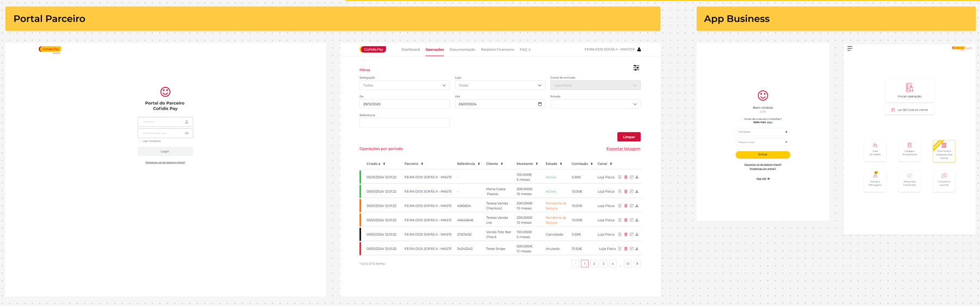The image size is (980, 306).
Task: Open the Estado filter dropdown
Action: point(595,104)
